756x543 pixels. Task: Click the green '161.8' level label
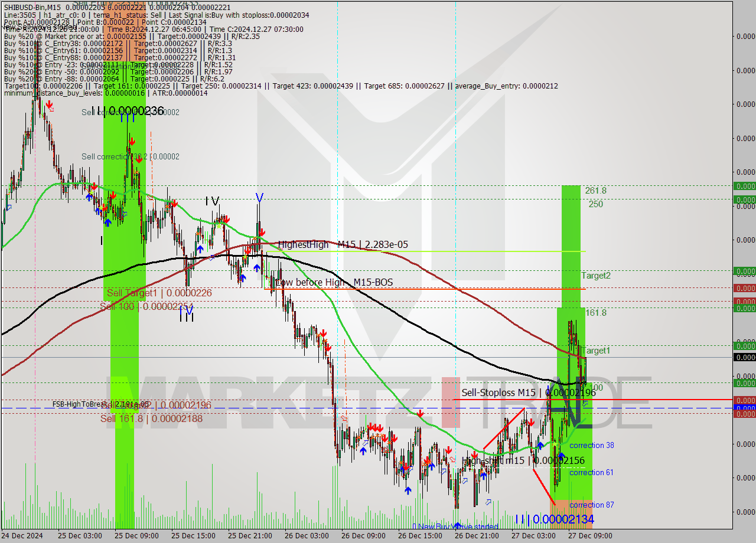(x=595, y=313)
